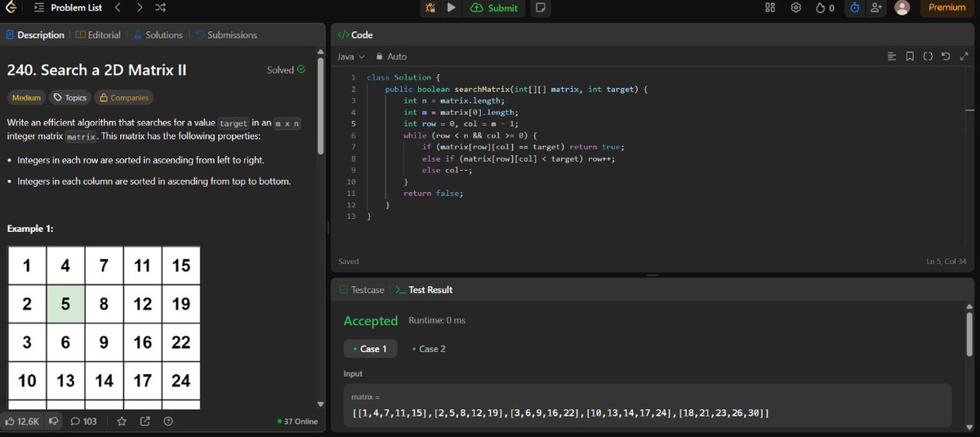Star the problem as favorite
Viewport: 980px width, 437px height.
point(122,421)
